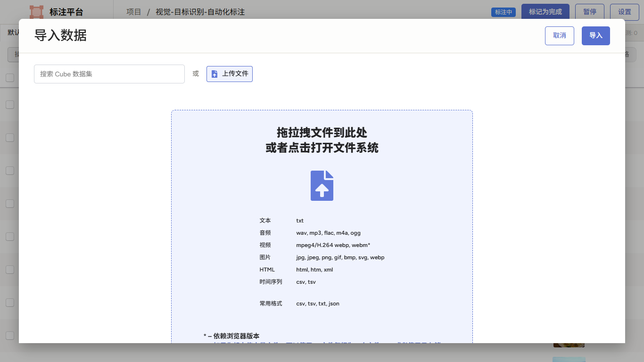Screen dimensions: 644x362
Task: Click the 上传文件 button
Action: click(x=230, y=74)
